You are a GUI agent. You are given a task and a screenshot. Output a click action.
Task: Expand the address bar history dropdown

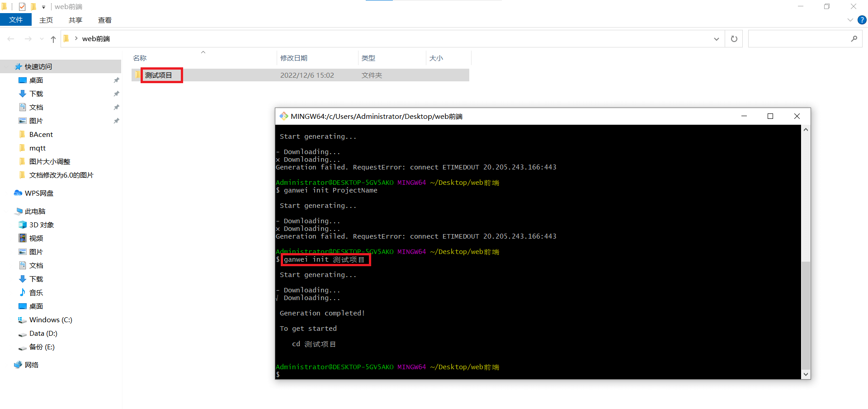[716, 39]
